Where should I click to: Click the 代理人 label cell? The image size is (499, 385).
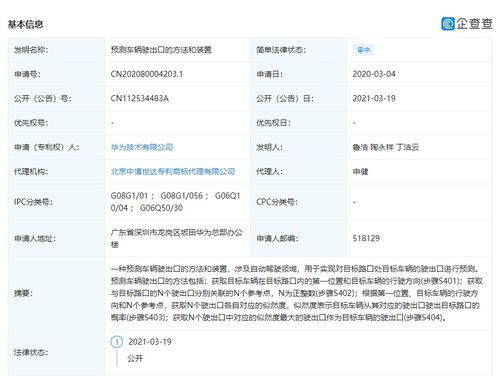click(298, 171)
